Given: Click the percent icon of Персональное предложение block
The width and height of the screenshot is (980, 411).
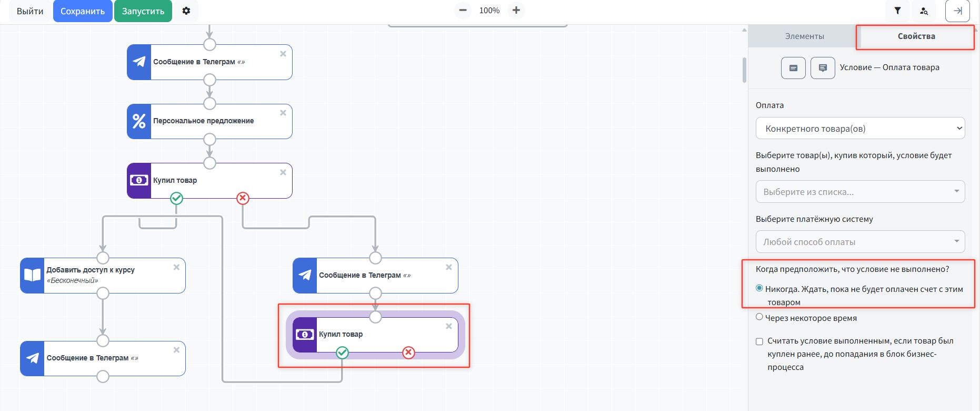Looking at the screenshot, I should (139, 122).
